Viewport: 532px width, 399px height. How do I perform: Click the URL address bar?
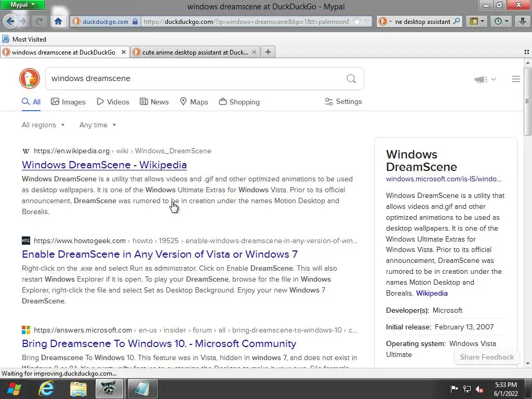click(x=246, y=21)
